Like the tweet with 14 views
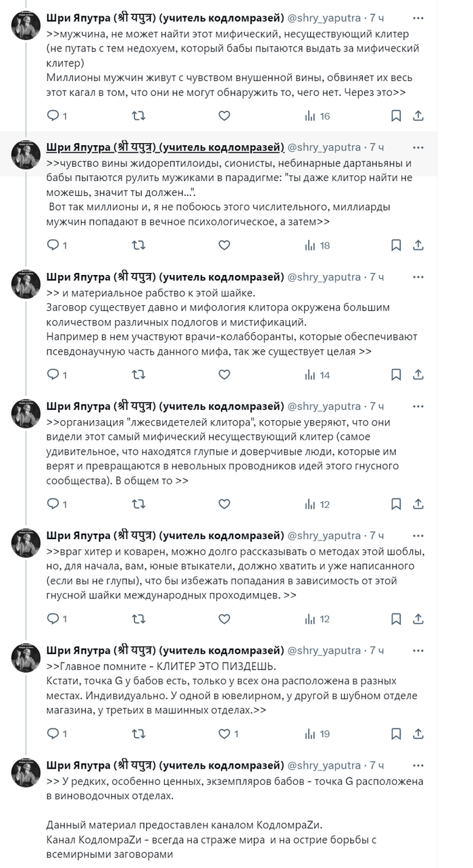 [224, 375]
